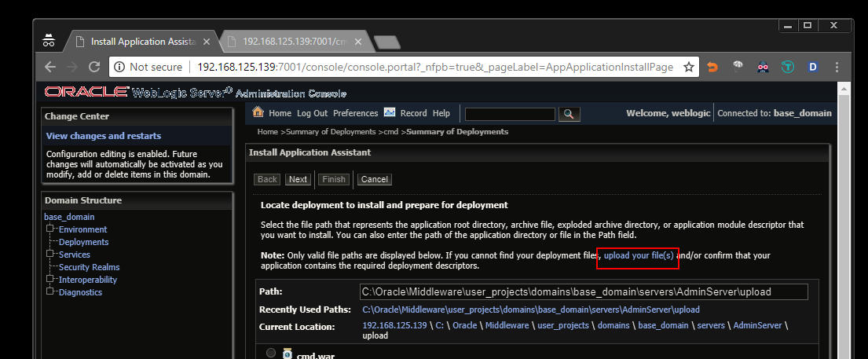Viewport: 868px width, 359px height.
Task: Click the orange undo-arrow extension icon
Action: click(x=712, y=67)
